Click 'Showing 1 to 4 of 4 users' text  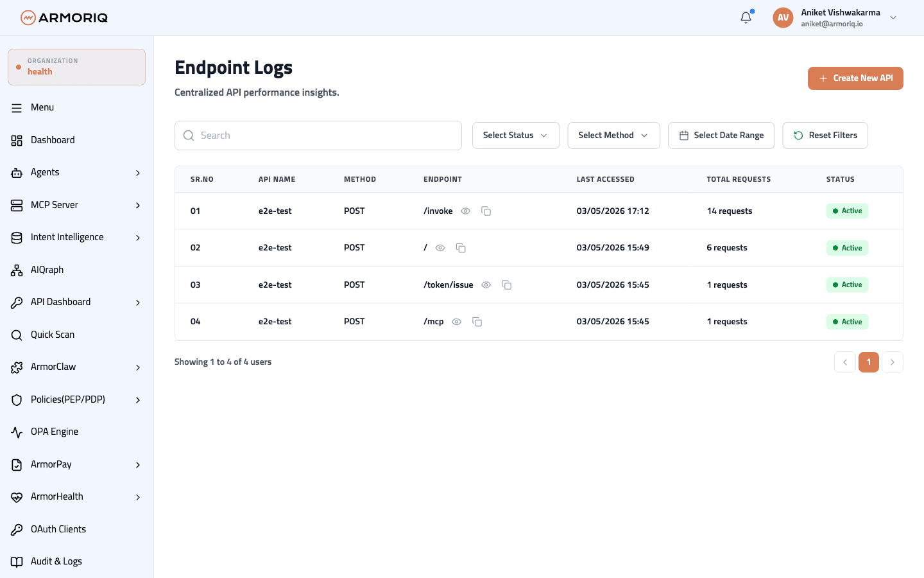(x=223, y=362)
